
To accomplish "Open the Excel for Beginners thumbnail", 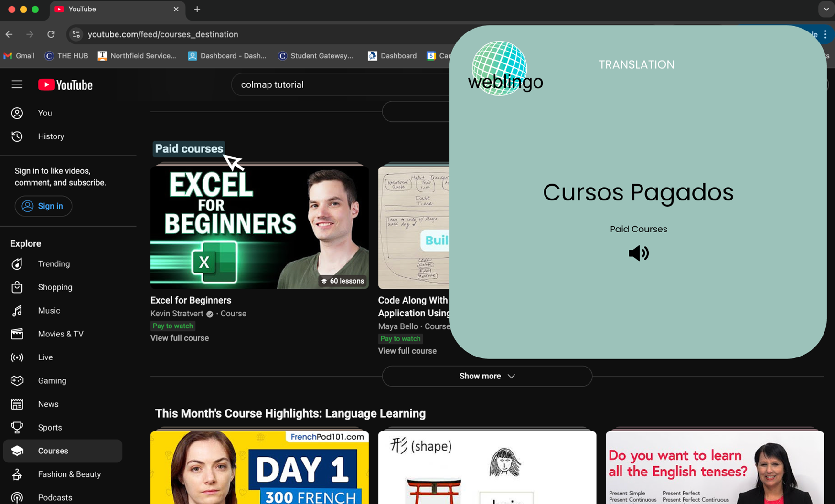I will coord(259,227).
